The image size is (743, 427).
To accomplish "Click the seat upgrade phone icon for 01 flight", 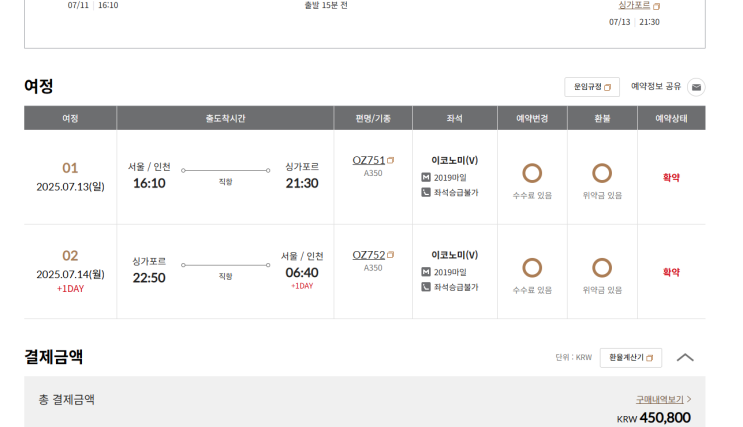I will 426,192.
